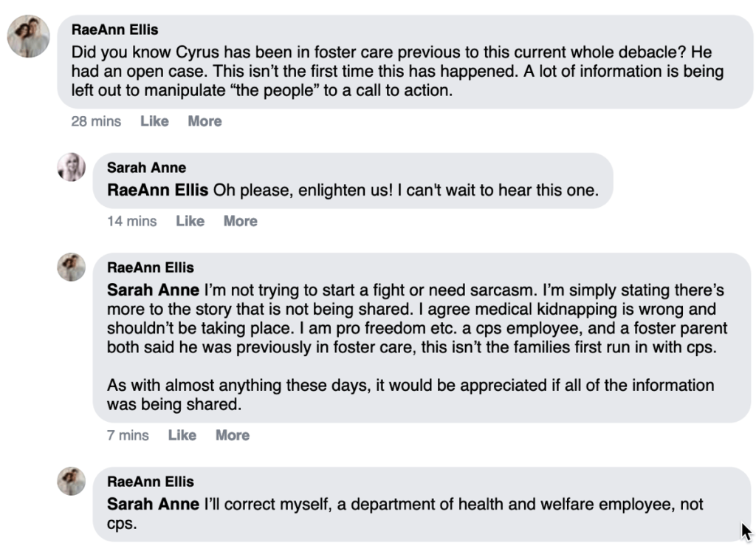Image resolution: width=756 pixels, height=546 pixels.
Task: Click Sarah Anne's profile avatar
Action: click(71, 167)
